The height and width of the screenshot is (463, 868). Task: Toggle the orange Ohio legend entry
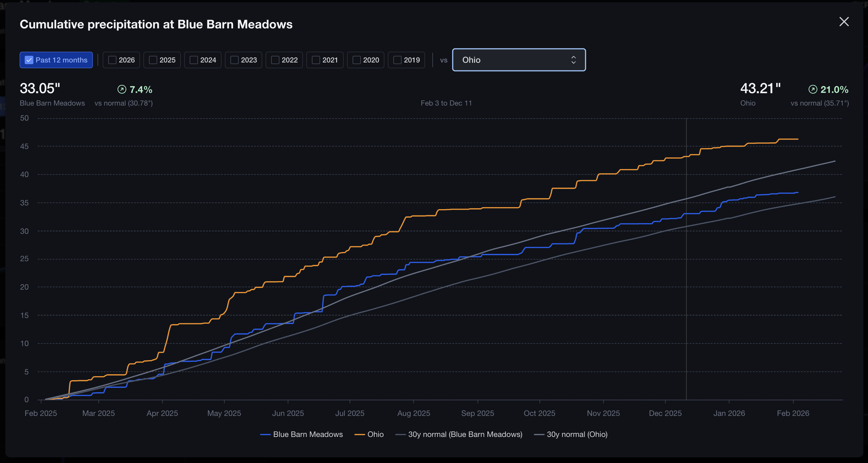(369, 434)
